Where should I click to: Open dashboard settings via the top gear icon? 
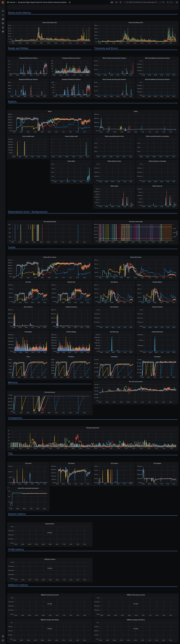(120, 2)
